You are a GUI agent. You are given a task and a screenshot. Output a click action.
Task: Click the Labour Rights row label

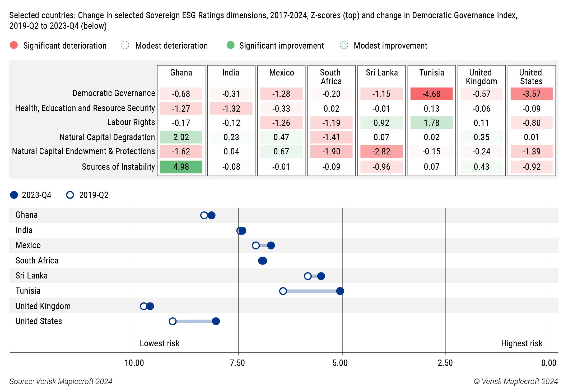(131, 122)
